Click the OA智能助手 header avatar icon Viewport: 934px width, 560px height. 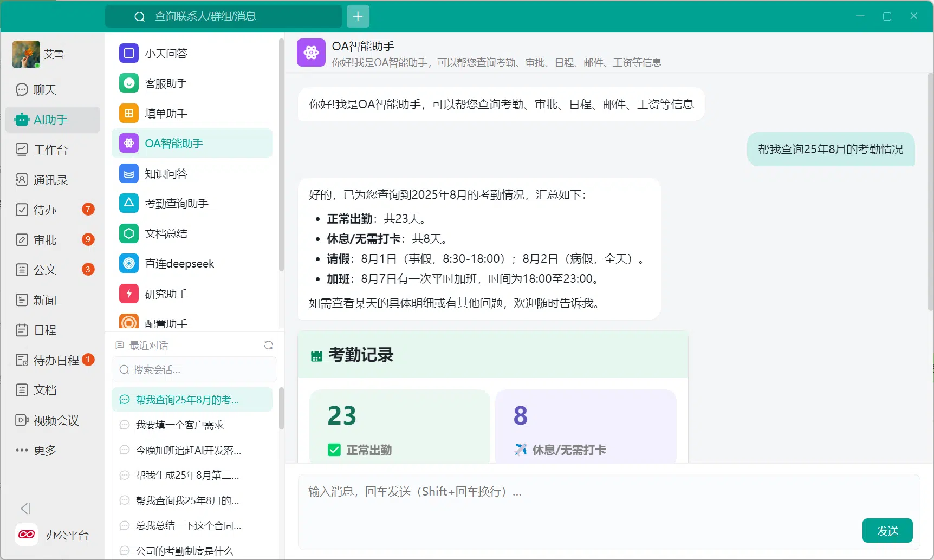click(x=311, y=53)
